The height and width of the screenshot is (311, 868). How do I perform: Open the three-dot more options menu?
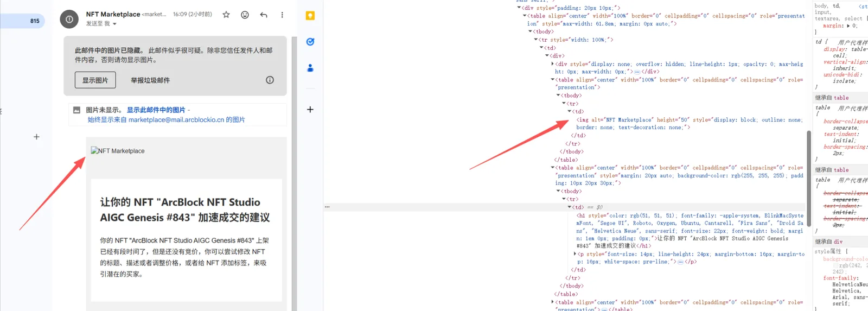coord(282,15)
